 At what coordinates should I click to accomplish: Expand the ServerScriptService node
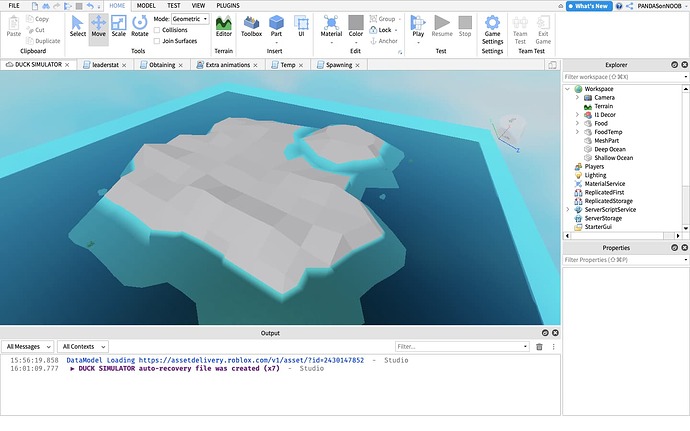(x=568, y=210)
